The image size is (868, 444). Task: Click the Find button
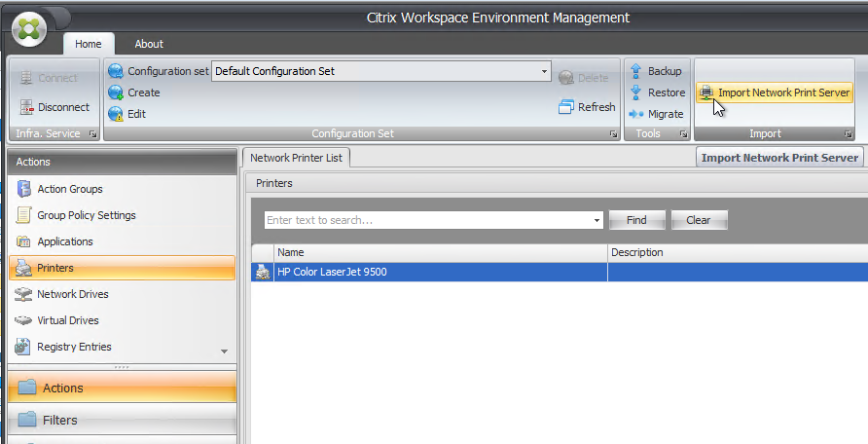coord(636,220)
